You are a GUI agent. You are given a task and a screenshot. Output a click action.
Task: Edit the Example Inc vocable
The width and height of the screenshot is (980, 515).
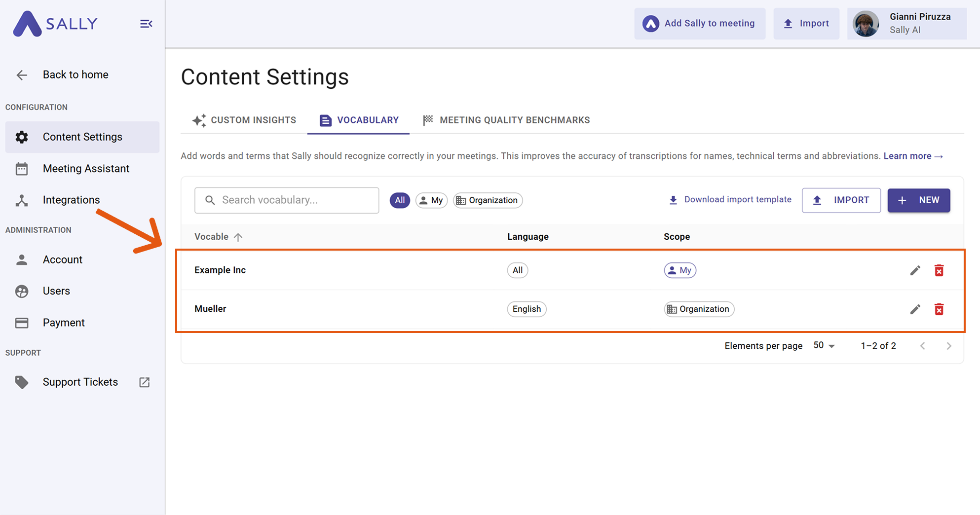[x=915, y=270]
